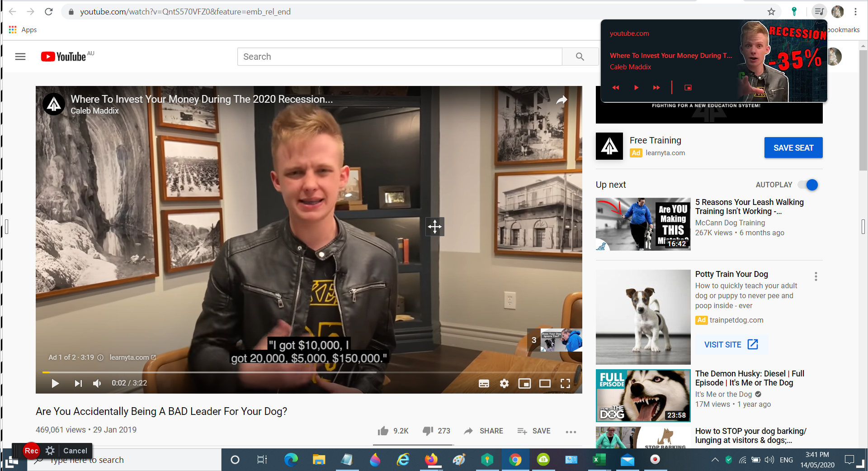The width and height of the screenshot is (868, 471).
Task: Click the SHARE button under the video
Action: 484,431
